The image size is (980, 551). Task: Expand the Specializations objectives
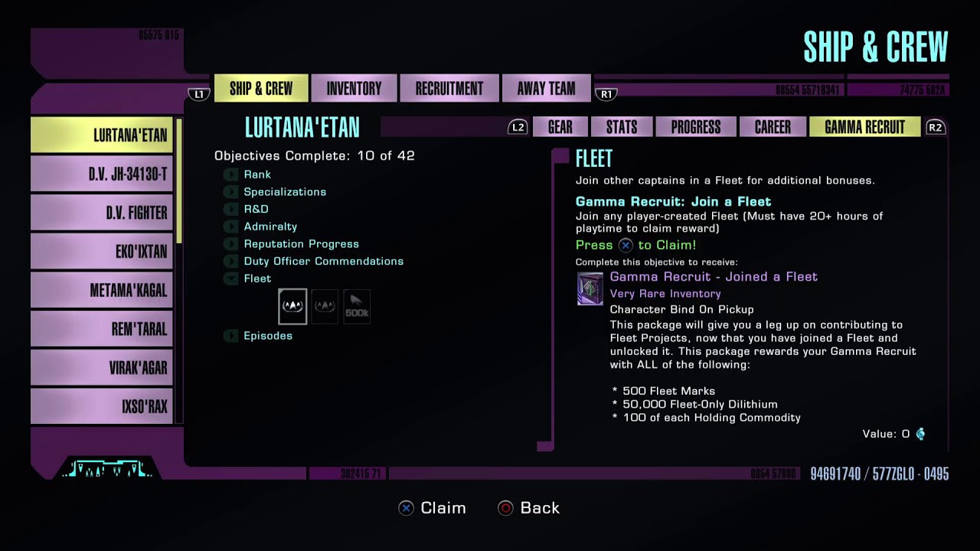point(230,192)
